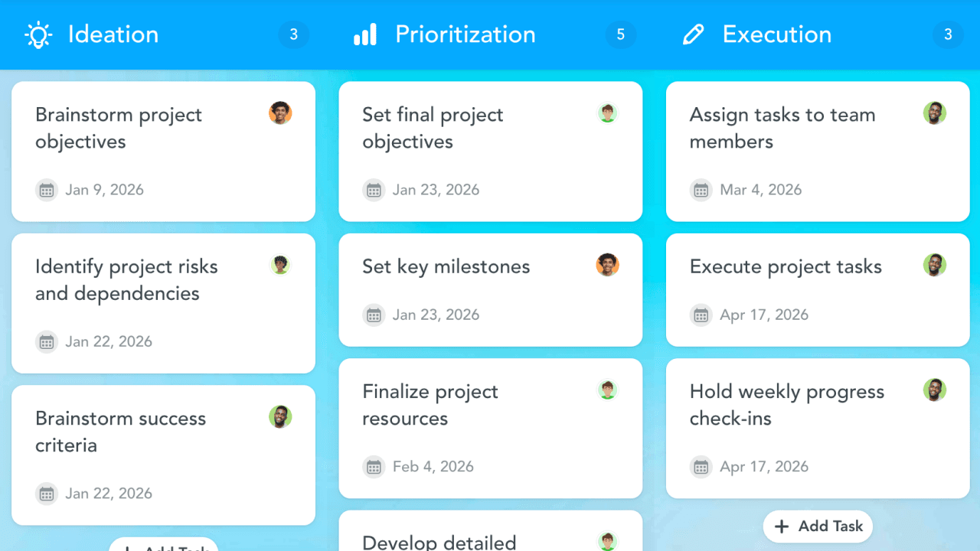Click the Ideation lightbulb icon
The height and width of the screenshot is (551, 980).
click(x=38, y=34)
